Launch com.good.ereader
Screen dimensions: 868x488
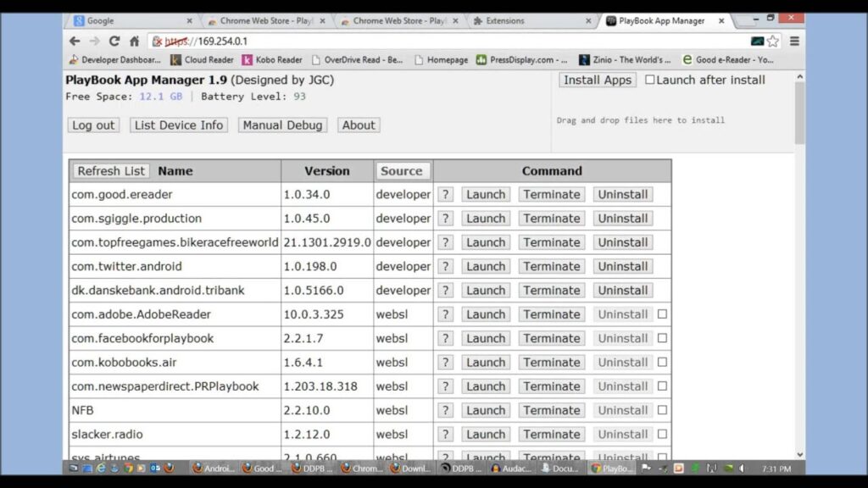pyautogui.click(x=486, y=194)
